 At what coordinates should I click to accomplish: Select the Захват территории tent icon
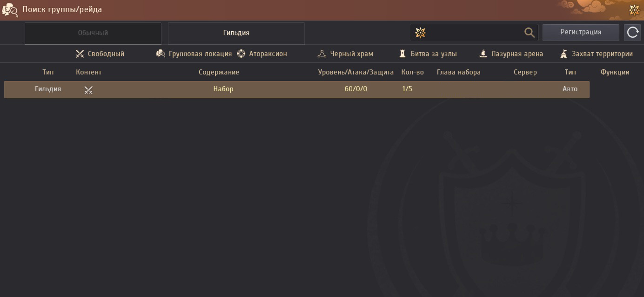564,54
